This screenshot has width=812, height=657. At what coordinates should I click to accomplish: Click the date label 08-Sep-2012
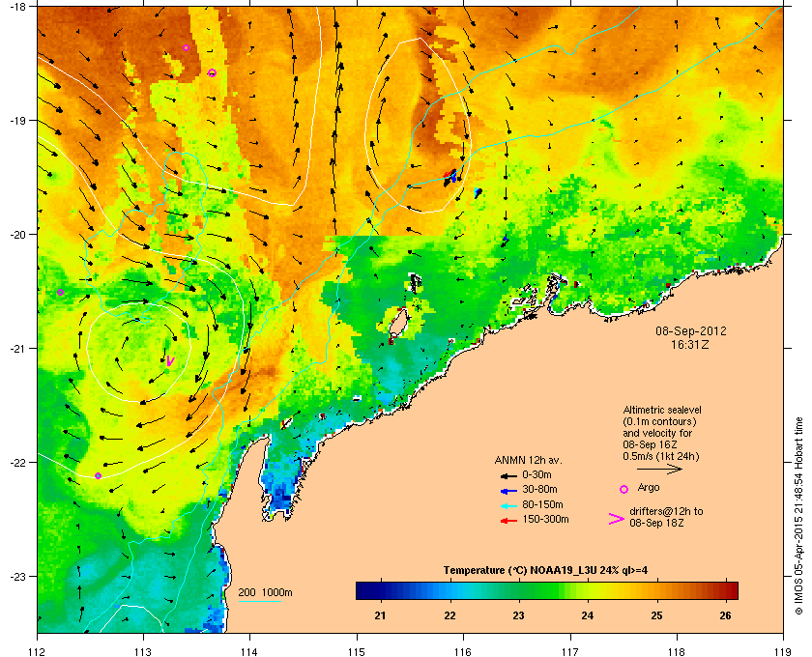click(x=691, y=330)
